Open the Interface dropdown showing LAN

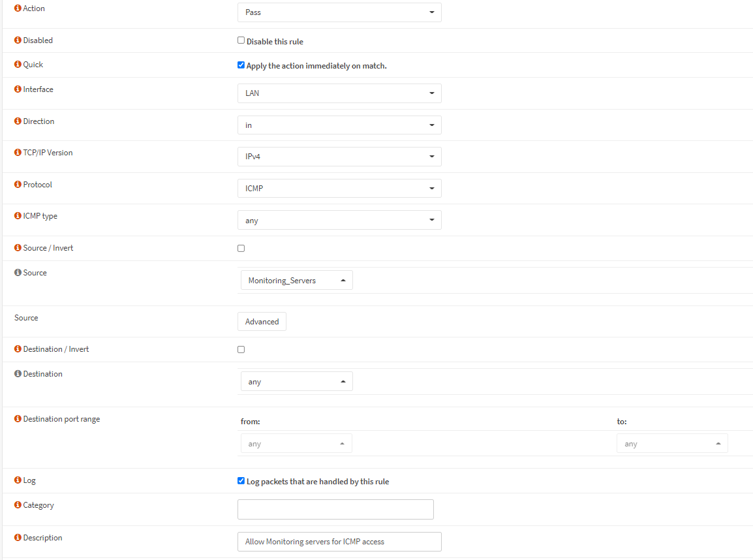[x=339, y=93]
